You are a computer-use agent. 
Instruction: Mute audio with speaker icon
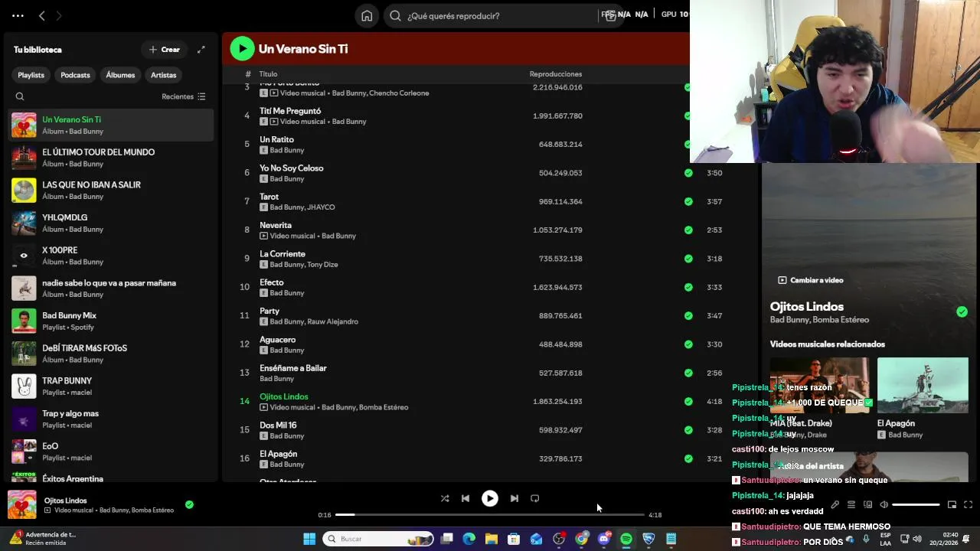(884, 505)
